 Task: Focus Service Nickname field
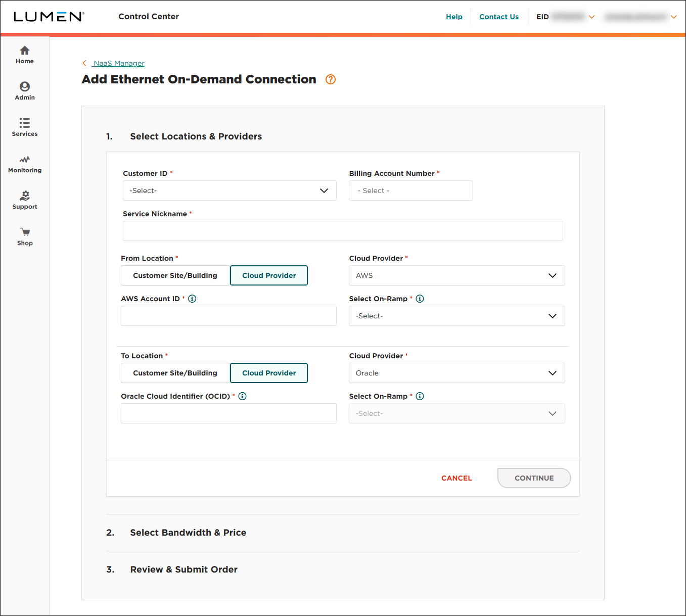tap(343, 231)
